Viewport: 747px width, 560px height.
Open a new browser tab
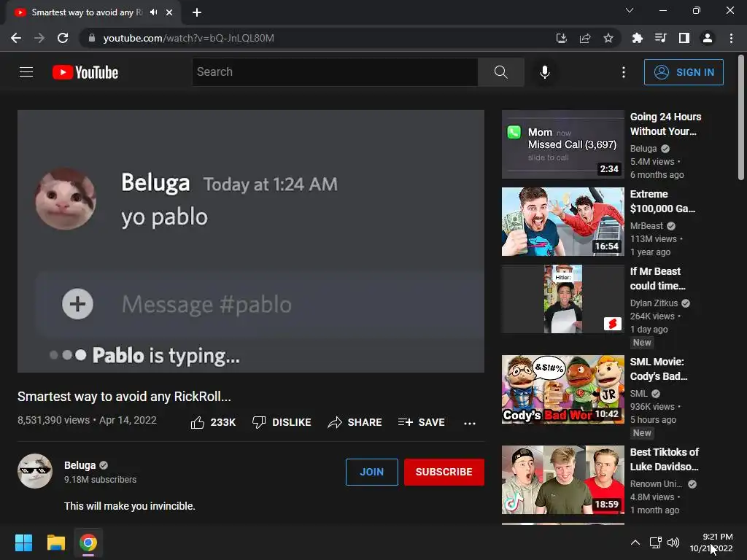(x=197, y=12)
